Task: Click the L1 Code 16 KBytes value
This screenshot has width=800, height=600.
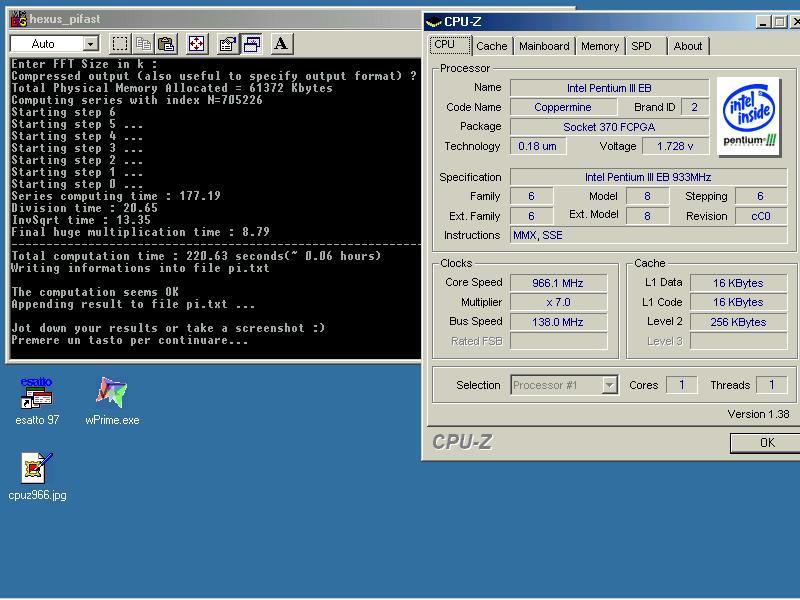Action: tap(738, 302)
